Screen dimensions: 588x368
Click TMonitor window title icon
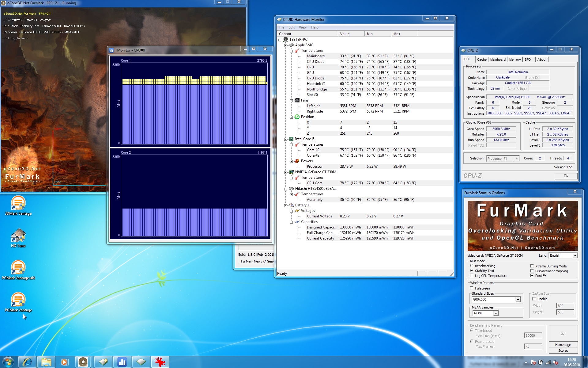(111, 50)
